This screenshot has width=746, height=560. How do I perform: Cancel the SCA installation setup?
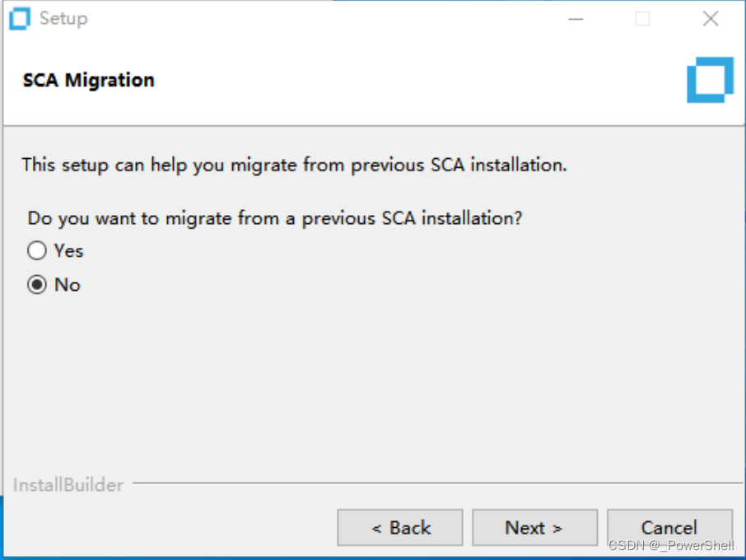coord(669,527)
